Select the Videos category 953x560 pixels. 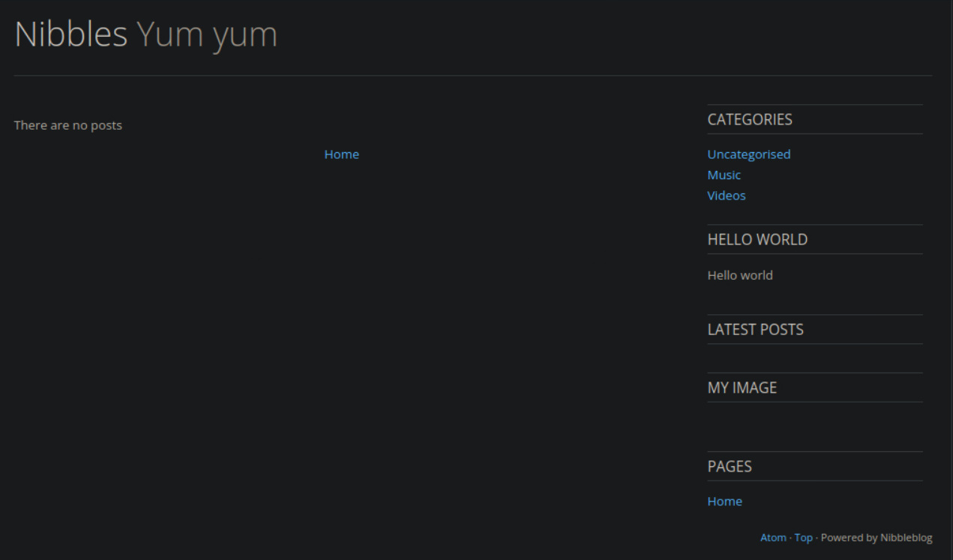pyautogui.click(x=727, y=196)
